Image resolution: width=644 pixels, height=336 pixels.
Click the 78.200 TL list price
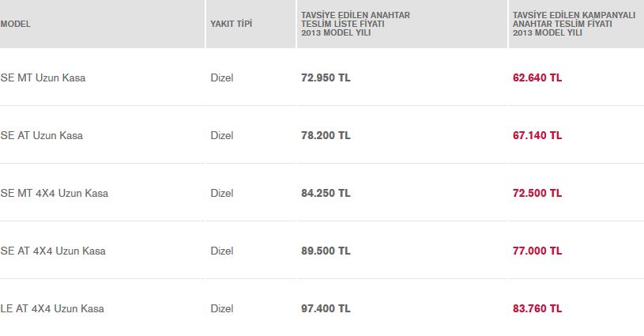pyautogui.click(x=326, y=135)
